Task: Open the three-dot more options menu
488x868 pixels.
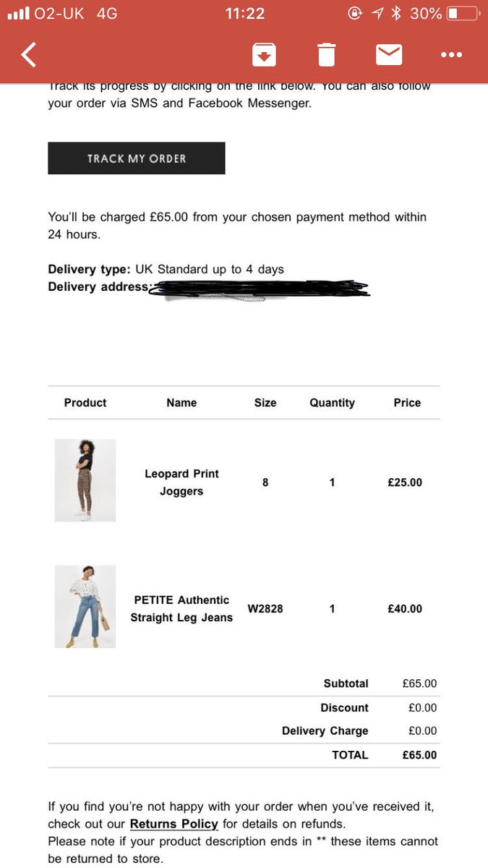Action: click(x=451, y=55)
